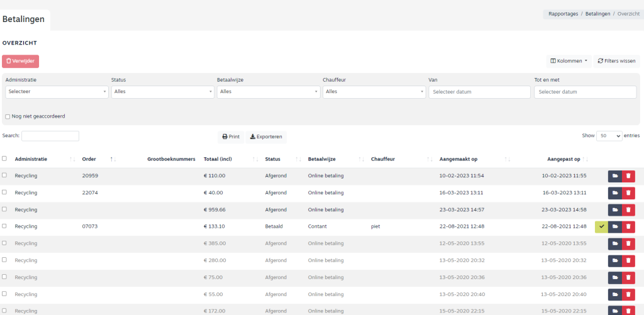Open folder icon for order 20959 row
This screenshot has height=315, width=644.
pos(614,176)
